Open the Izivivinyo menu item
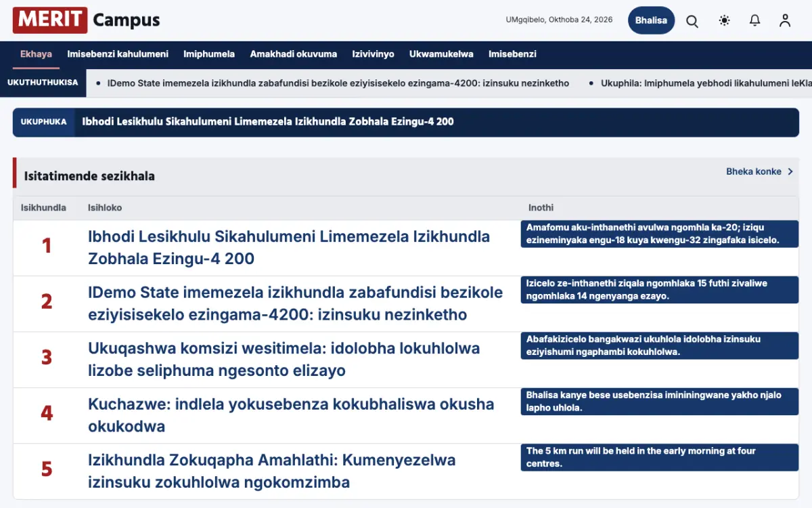 pyautogui.click(x=373, y=54)
